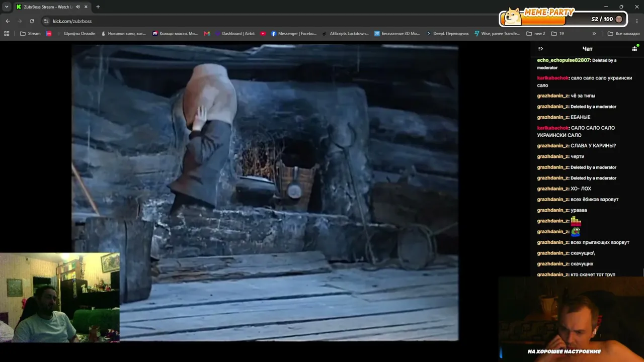Go forward to the next page
Image resolution: width=644 pixels, height=362 pixels.
pos(20,21)
